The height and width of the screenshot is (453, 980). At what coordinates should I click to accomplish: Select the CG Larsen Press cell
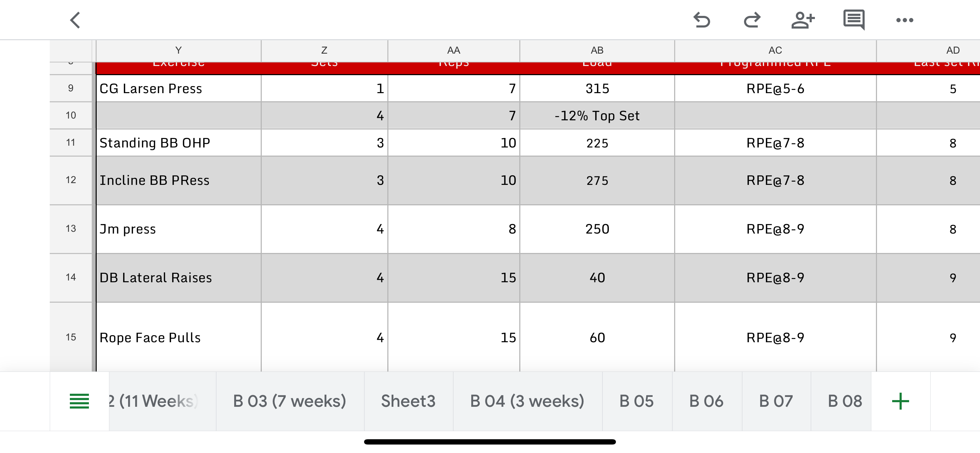click(178, 89)
